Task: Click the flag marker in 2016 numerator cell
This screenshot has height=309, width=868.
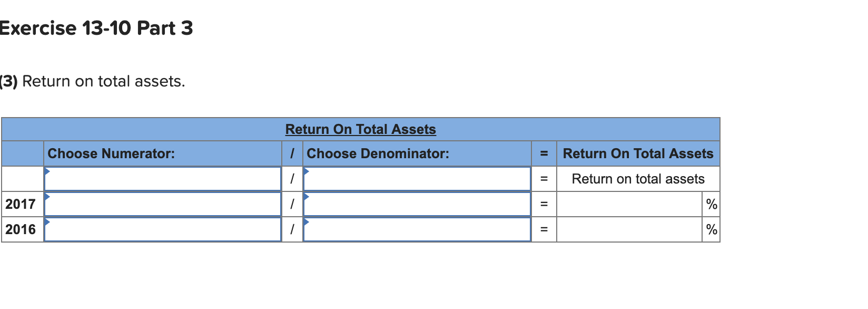Action: point(47,221)
